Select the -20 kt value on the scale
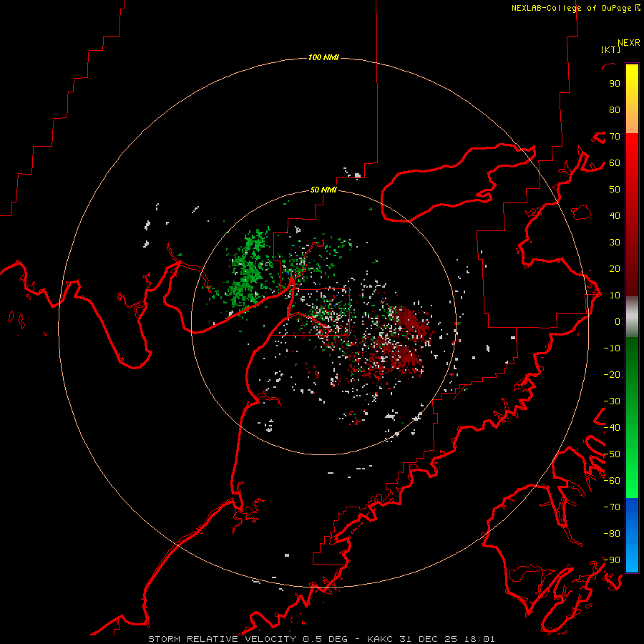644x644 pixels. (612, 374)
